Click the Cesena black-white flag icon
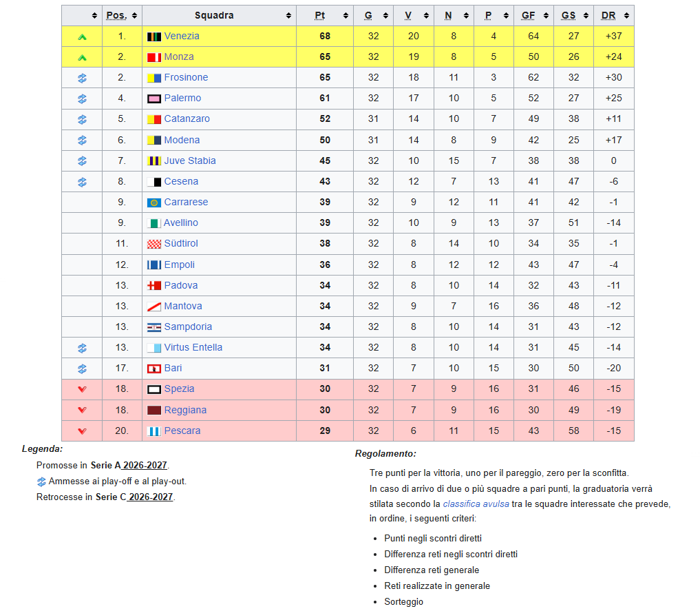 (154, 182)
